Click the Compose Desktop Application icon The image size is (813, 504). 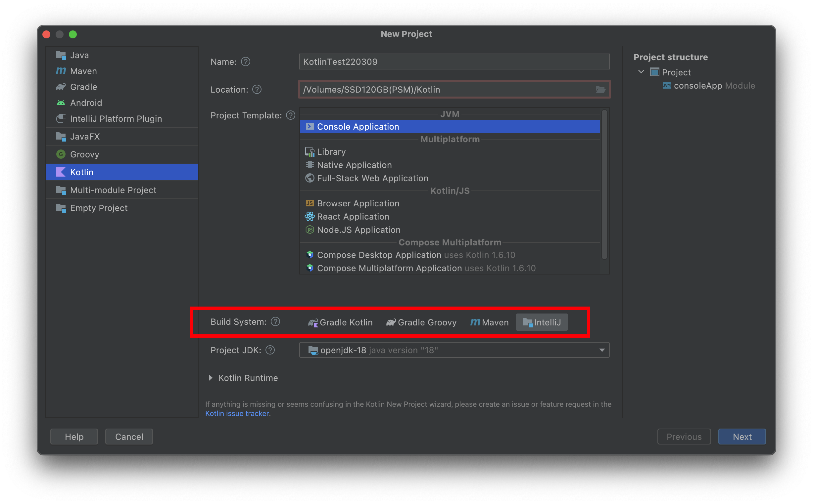tap(310, 255)
